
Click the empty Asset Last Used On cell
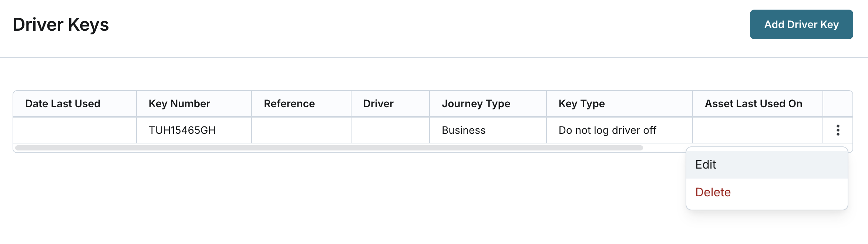[x=757, y=130]
